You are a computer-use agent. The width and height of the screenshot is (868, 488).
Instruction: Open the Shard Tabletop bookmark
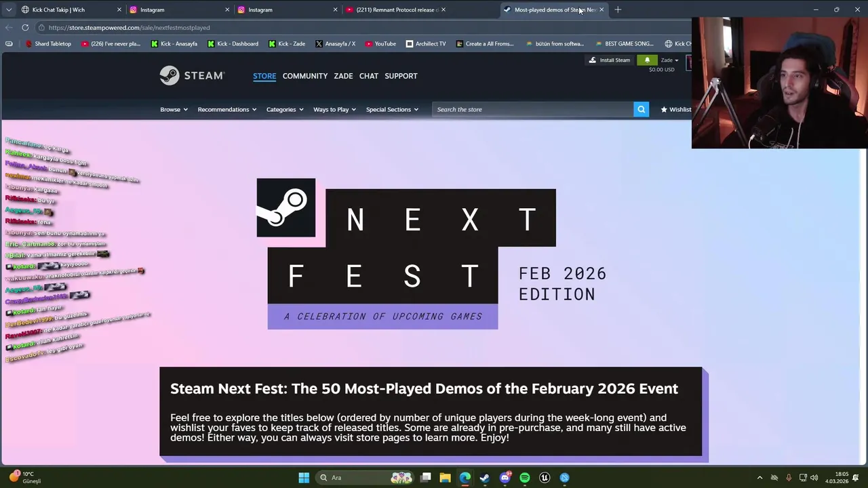point(48,43)
